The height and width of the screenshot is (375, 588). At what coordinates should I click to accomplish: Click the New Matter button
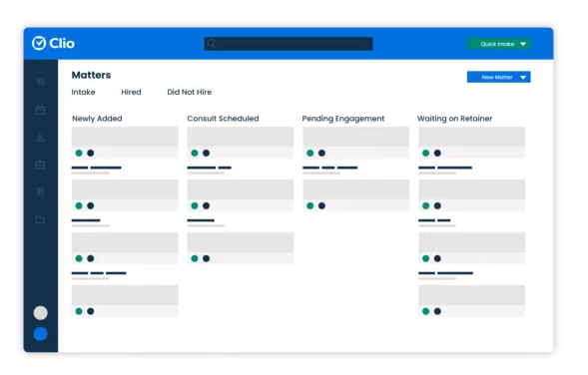pyautogui.click(x=499, y=77)
